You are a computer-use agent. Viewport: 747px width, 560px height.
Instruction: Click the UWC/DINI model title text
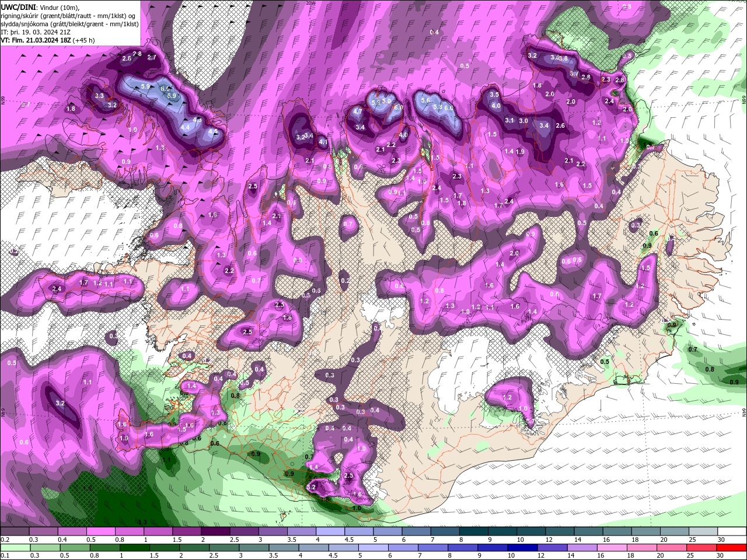point(18,7)
